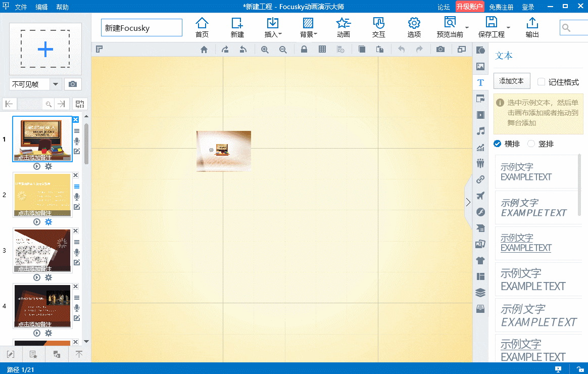
Task: Select slide 3 thumbnail in path list
Action: pos(42,248)
